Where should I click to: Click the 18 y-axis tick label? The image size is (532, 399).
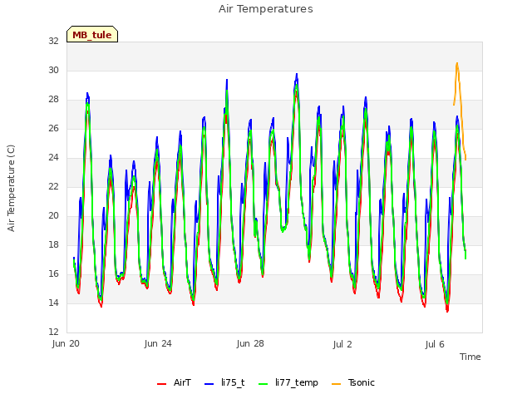[53, 244]
